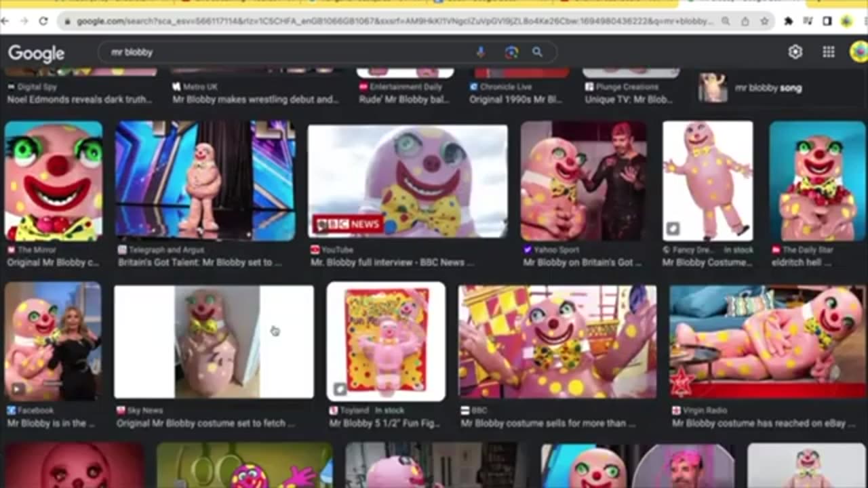Open the BBC News interview thumbnail
The width and height of the screenshot is (868, 488).
[407, 181]
